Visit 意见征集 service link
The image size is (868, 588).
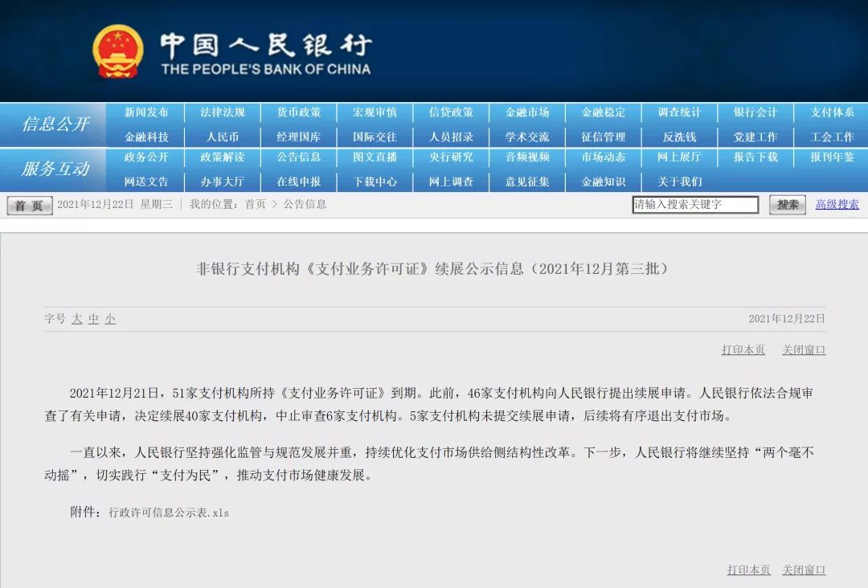pos(527,182)
